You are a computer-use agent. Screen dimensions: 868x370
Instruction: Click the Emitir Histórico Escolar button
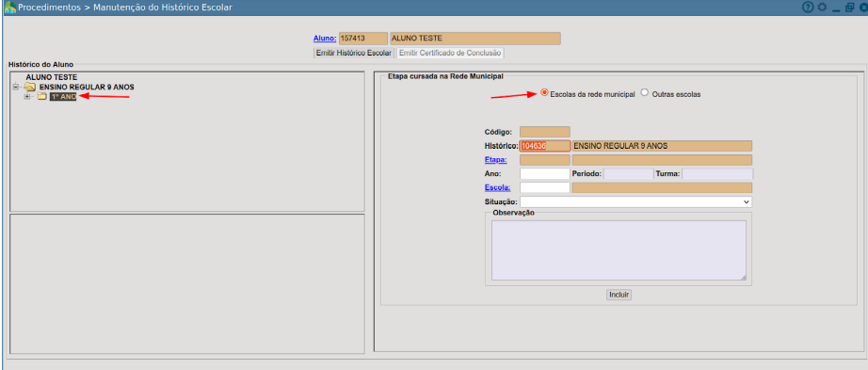pos(354,53)
